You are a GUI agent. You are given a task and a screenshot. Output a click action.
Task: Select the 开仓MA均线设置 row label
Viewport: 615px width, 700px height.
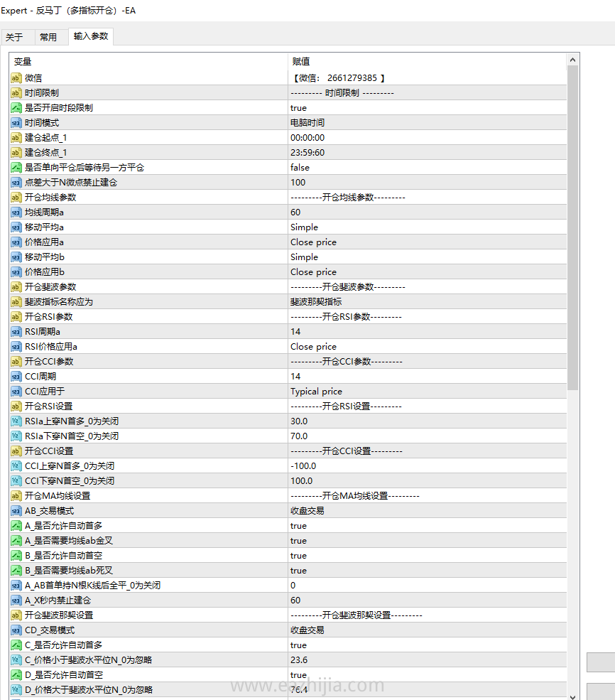(x=58, y=496)
